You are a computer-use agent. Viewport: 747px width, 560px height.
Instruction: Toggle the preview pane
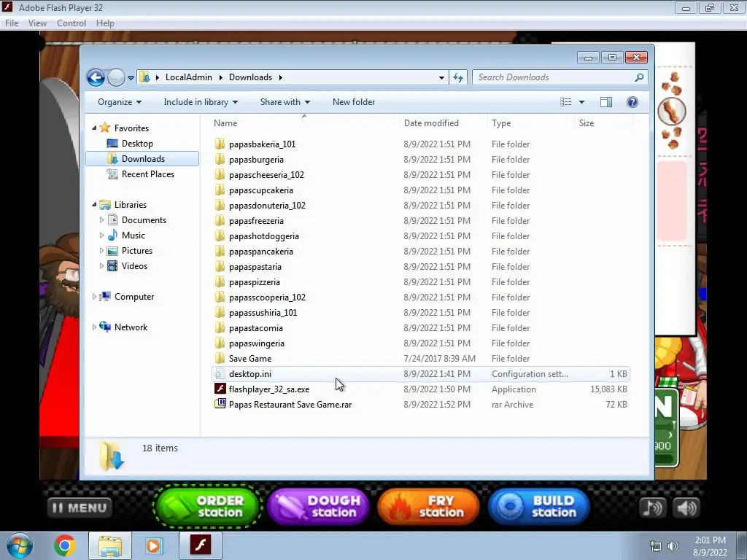pos(606,102)
